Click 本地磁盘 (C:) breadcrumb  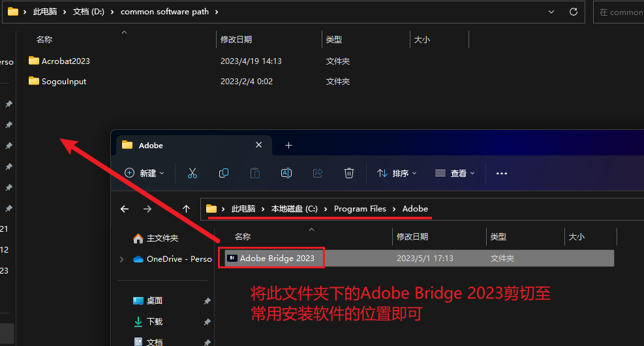pyautogui.click(x=294, y=209)
